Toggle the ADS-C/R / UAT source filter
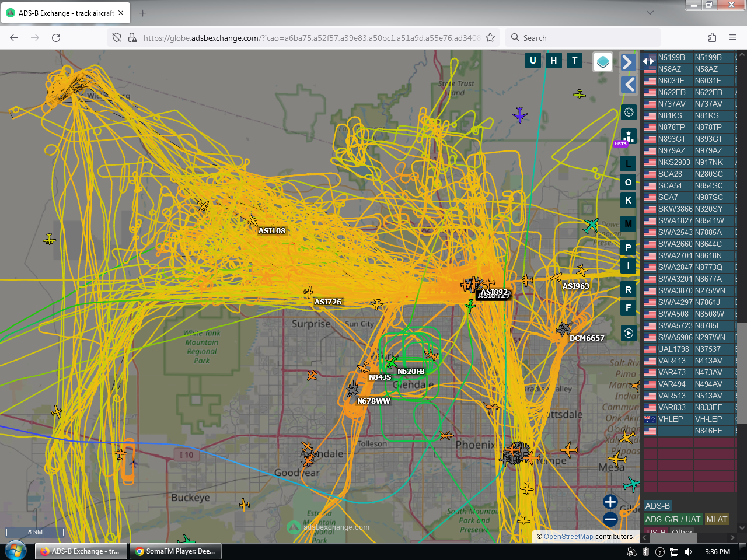747x560 pixels. 673,519
